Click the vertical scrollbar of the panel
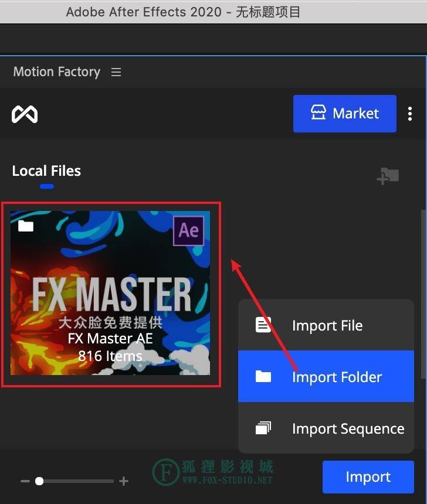Image resolution: width=427 pixels, height=504 pixels. tap(423, 294)
